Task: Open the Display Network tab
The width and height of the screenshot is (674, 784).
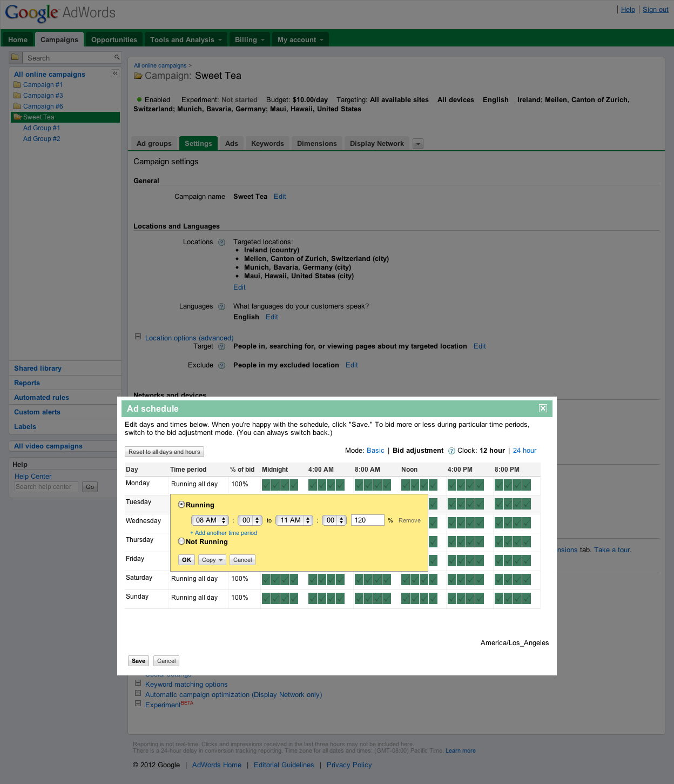Action: [377, 143]
